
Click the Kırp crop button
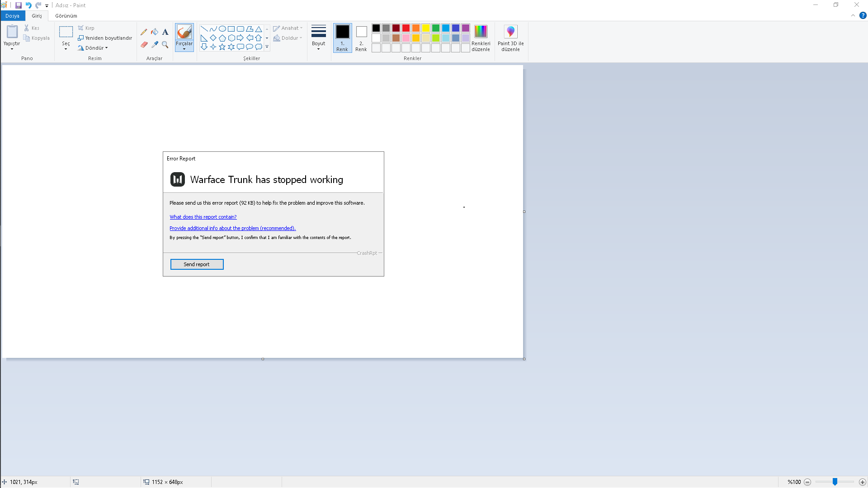tap(86, 28)
